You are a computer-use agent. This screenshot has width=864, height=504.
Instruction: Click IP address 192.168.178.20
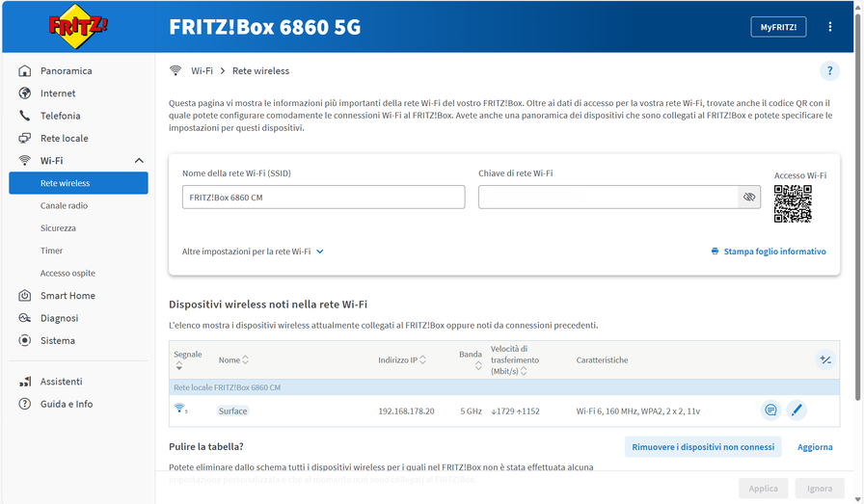pyautogui.click(x=406, y=411)
